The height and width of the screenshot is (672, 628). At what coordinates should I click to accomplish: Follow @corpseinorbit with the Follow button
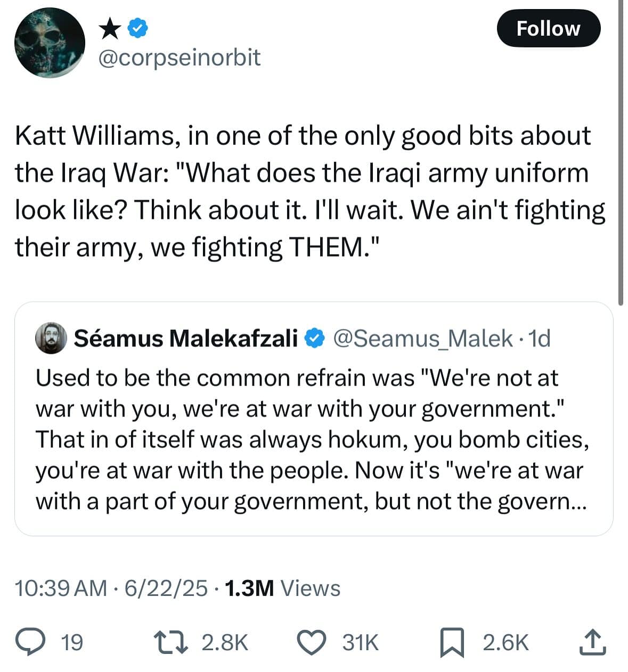(548, 29)
